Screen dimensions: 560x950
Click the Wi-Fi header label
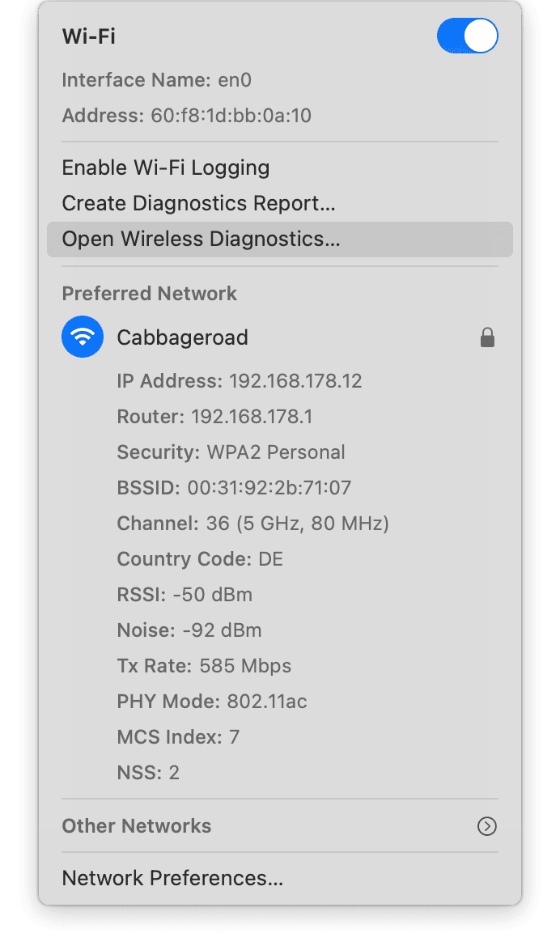click(x=83, y=36)
